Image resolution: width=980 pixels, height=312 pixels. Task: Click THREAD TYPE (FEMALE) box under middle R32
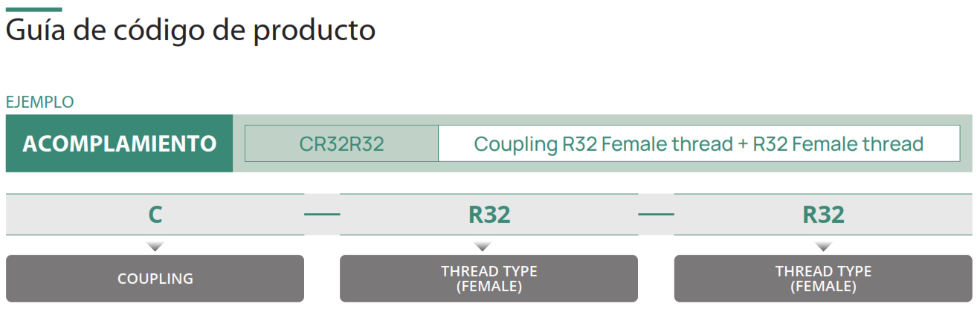[489, 279]
